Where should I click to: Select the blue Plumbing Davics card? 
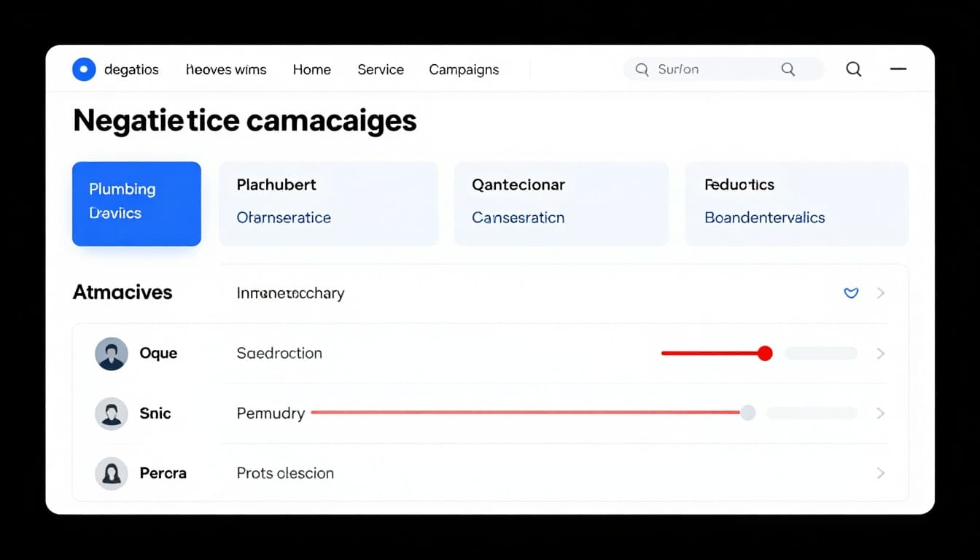click(136, 203)
